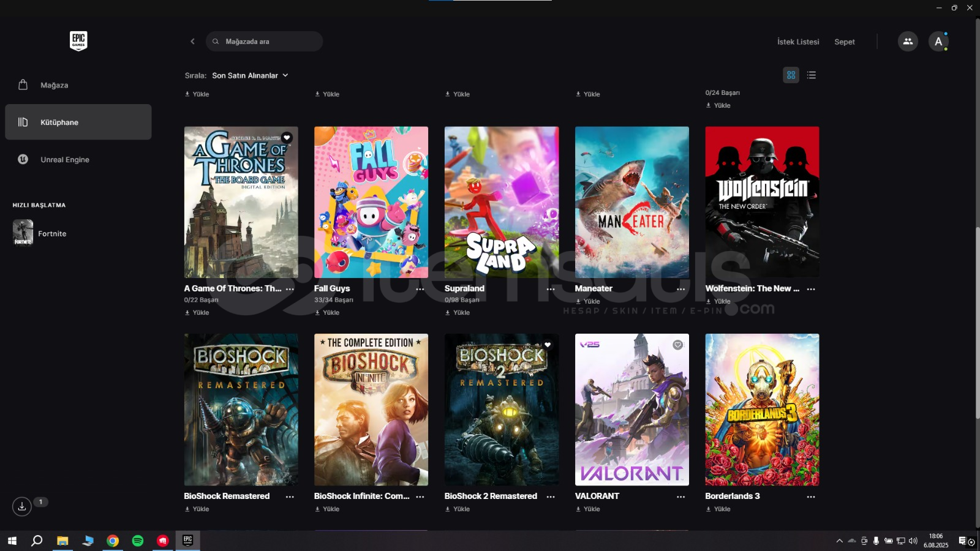The height and width of the screenshot is (551, 980).
Task: Open options menu for Borderlands 3
Action: 811,497
